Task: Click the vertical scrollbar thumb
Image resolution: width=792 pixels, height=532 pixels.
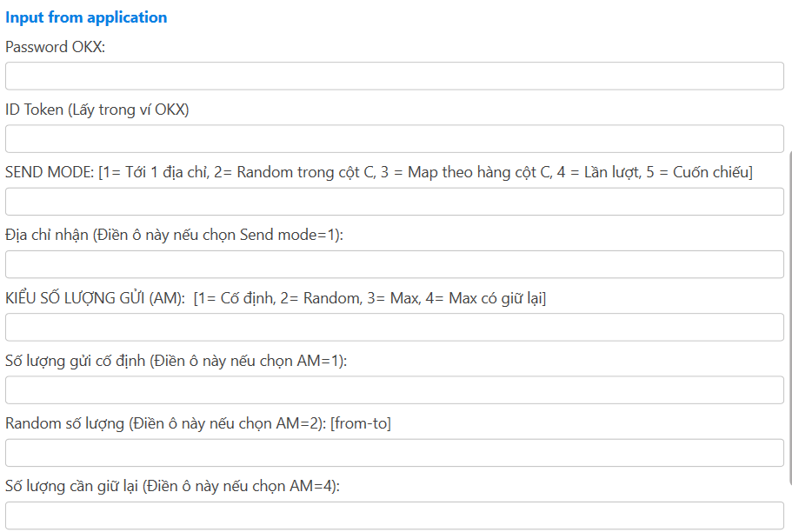Action: (789, 317)
